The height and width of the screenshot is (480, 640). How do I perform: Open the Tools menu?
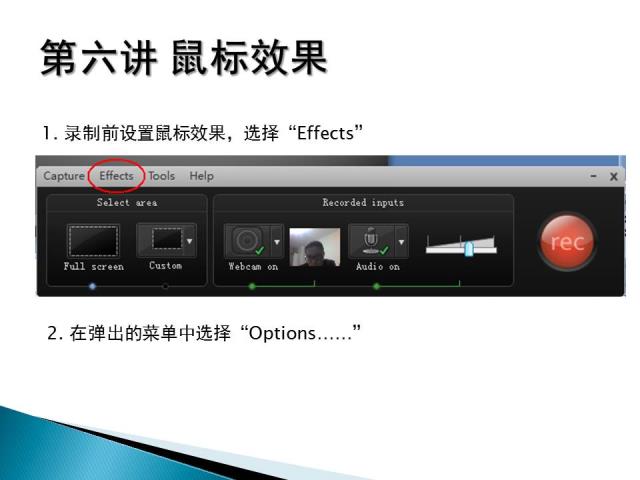coord(162,176)
